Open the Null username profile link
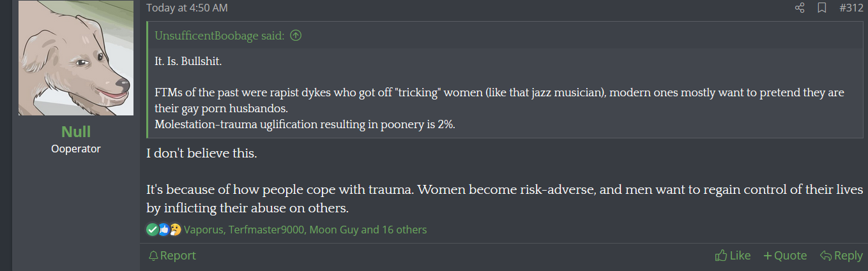Viewport: 868px width, 271px height. point(76,132)
